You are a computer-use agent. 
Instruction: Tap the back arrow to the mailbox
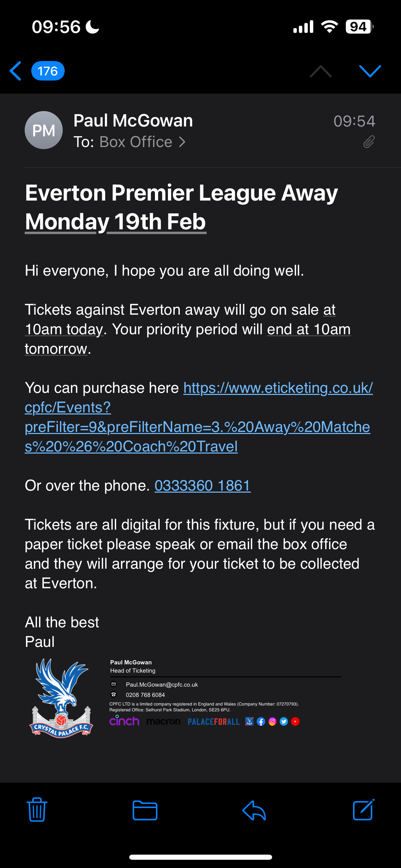click(x=16, y=71)
